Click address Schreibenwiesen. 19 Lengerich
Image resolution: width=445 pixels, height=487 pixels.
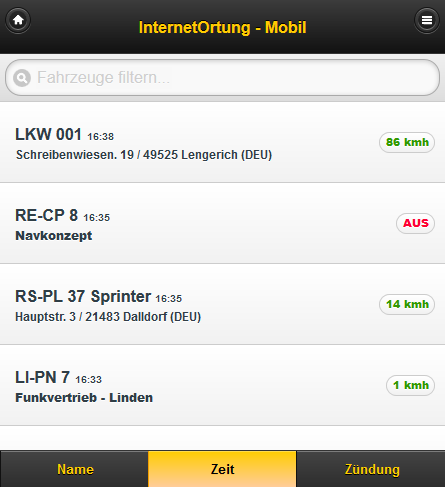(144, 155)
